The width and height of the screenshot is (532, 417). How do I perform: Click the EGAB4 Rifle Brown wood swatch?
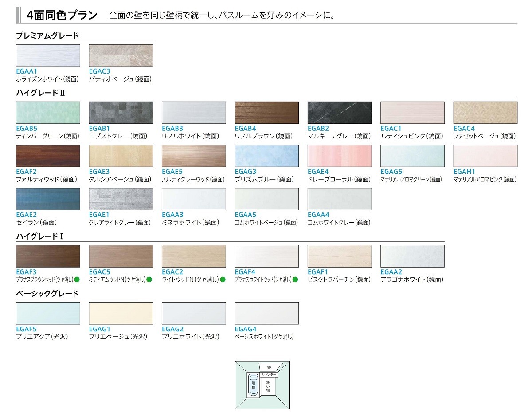(x=266, y=113)
